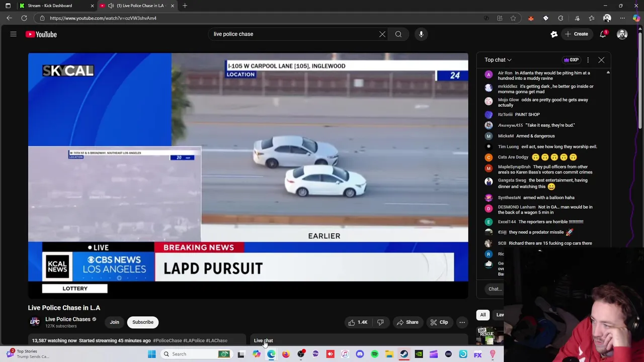Image resolution: width=644 pixels, height=362 pixels.
Task: Open browser profile avatar
Action: tap(607, 18)
